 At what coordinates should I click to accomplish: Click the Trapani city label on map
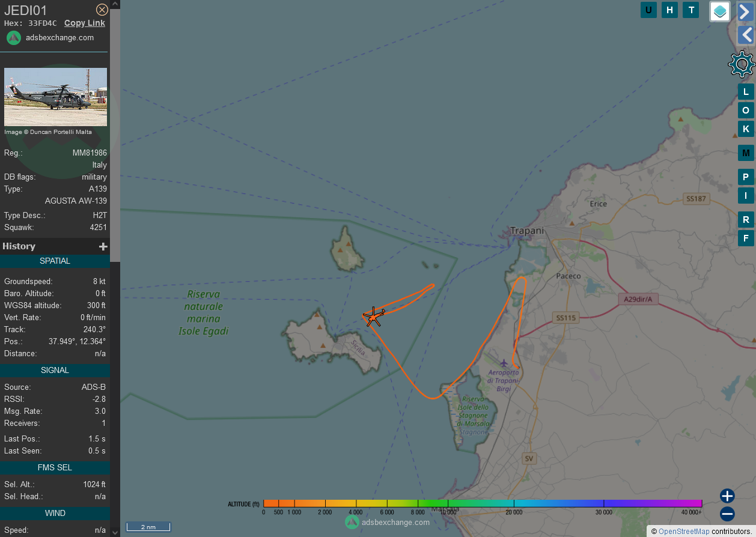pyautogui.click(x=526, y=231)
